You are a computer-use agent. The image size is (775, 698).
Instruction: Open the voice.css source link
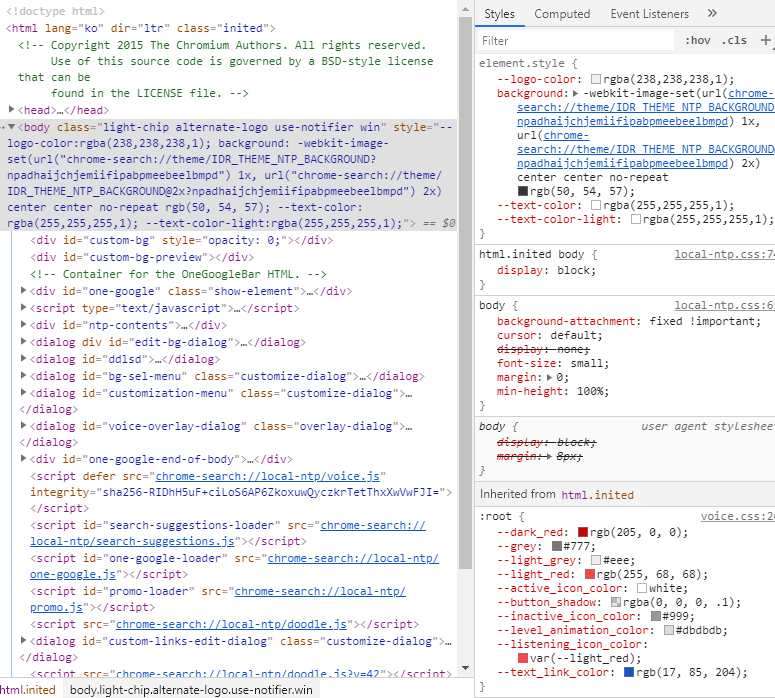click(737, 516)
